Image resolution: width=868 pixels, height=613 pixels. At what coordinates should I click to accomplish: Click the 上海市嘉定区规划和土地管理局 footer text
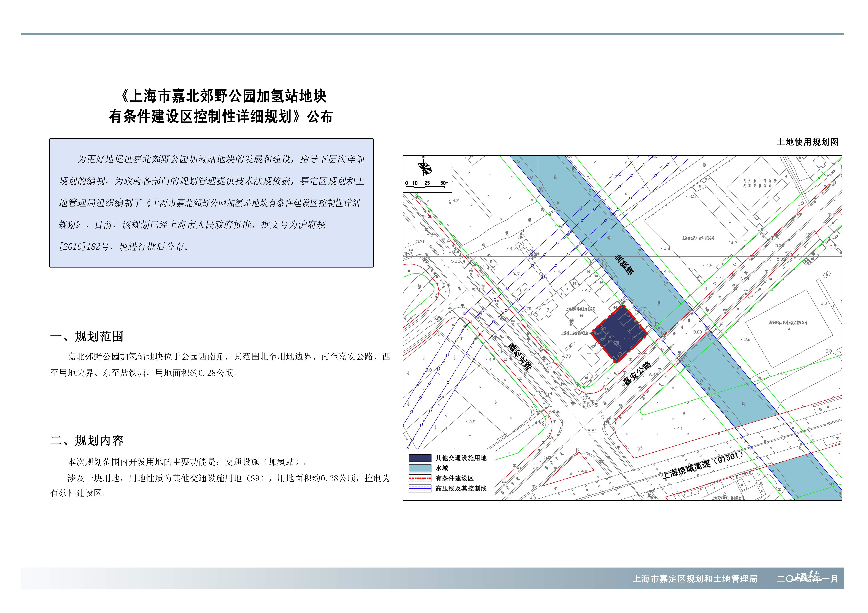pos(695,579)
